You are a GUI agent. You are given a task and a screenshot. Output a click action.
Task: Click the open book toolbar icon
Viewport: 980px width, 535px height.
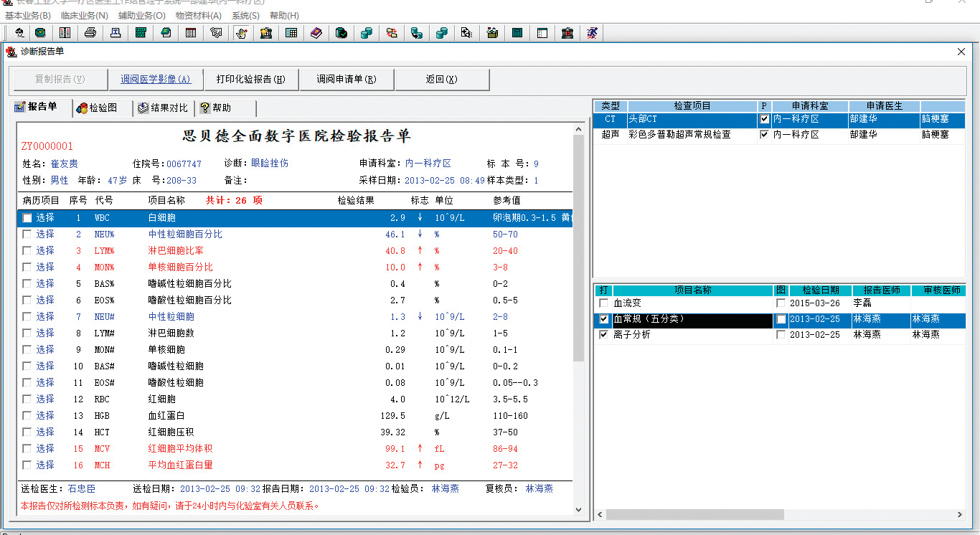coord(65,32)
